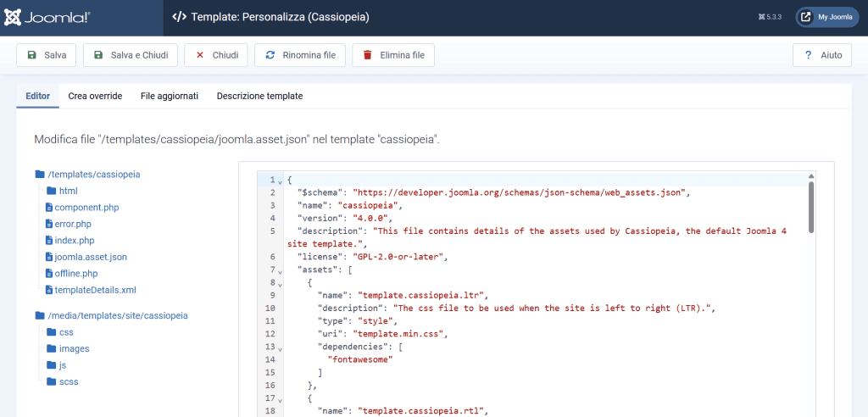This screenshot has height=417, width=868.
Task: Click the "$schema" URL on line 2
Action: [520, 192]
